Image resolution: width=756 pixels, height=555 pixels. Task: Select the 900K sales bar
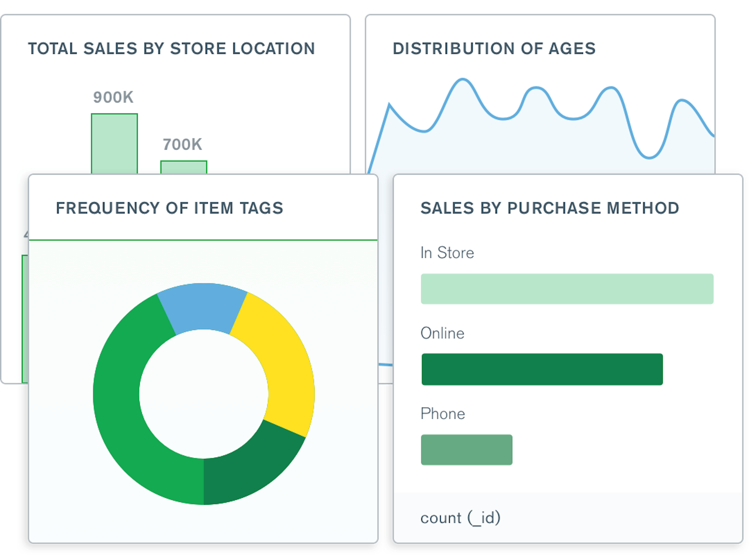[114, 143]
